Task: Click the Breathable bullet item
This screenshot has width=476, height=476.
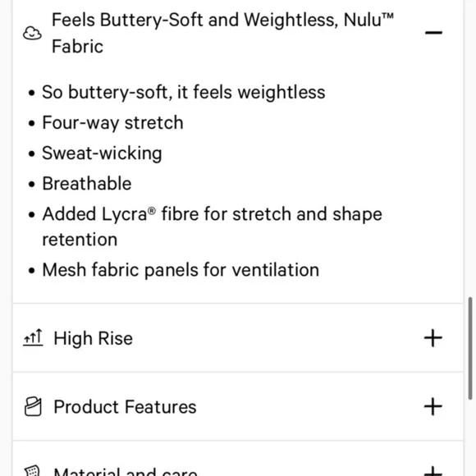Action: (x=87, y=183)
